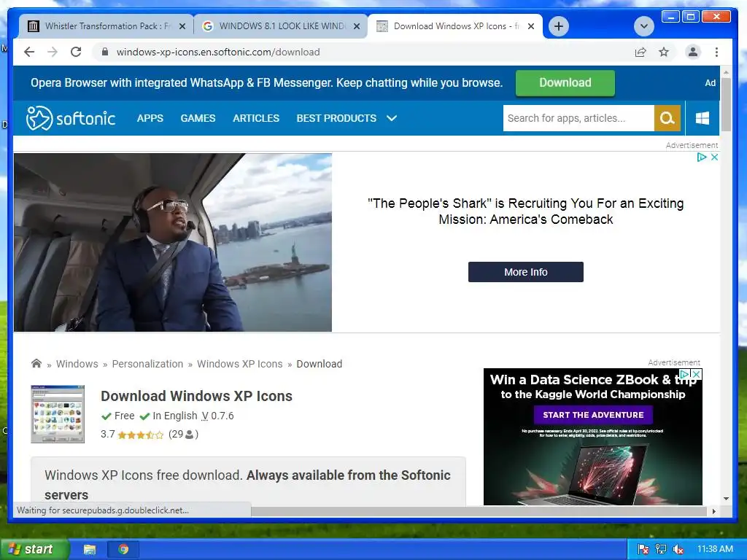Select the Windows platform icon
This screenshot has height=560, width=747.
703,118
